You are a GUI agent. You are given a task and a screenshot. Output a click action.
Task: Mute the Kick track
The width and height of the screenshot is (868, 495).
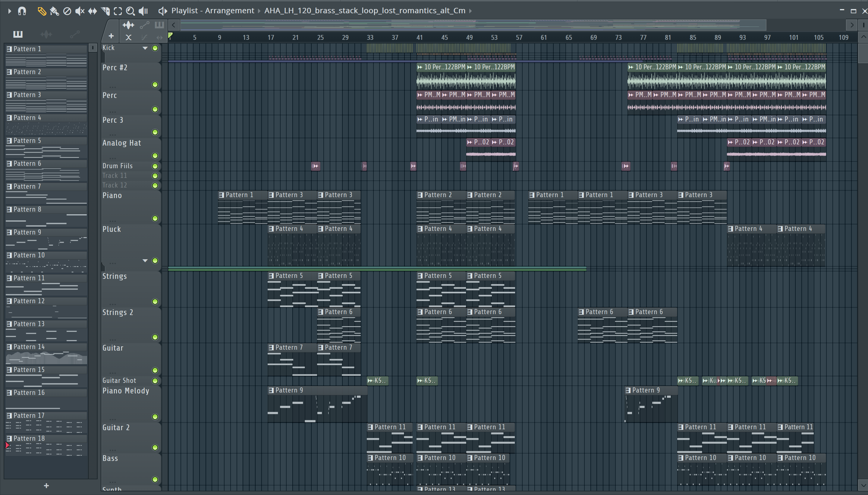tap(155, 48)
